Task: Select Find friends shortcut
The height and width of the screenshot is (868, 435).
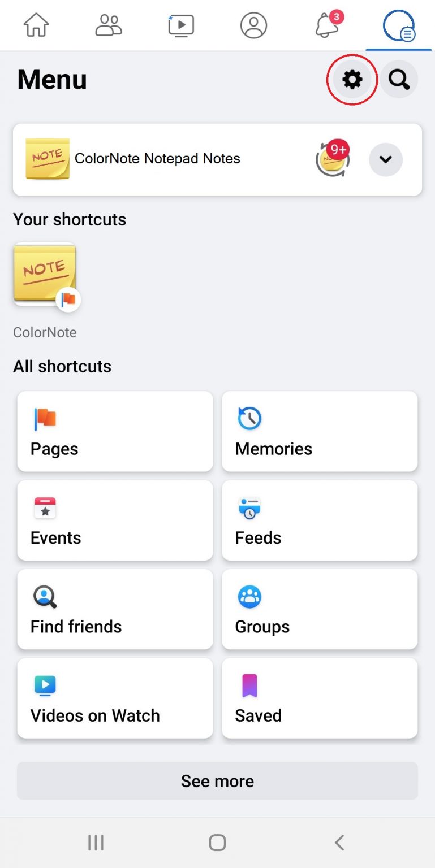Action: (115, 609)
